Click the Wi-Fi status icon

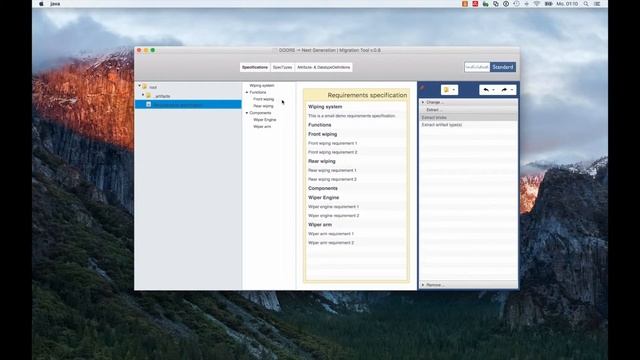[x=537, y=4]
